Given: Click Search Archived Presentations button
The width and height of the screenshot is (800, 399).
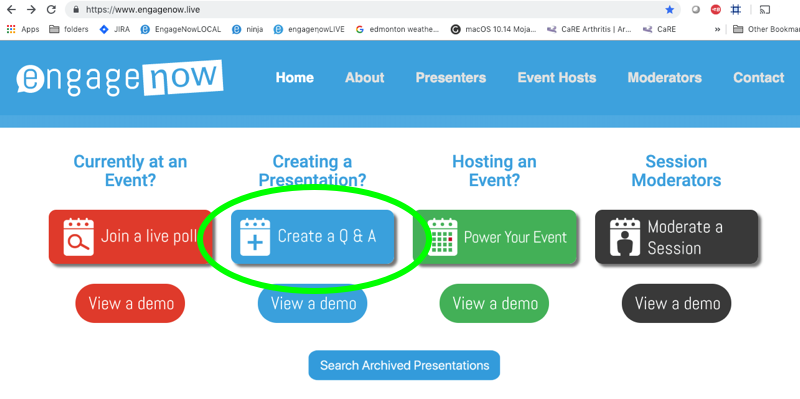Looking at the screenshot, I should 404,365.
